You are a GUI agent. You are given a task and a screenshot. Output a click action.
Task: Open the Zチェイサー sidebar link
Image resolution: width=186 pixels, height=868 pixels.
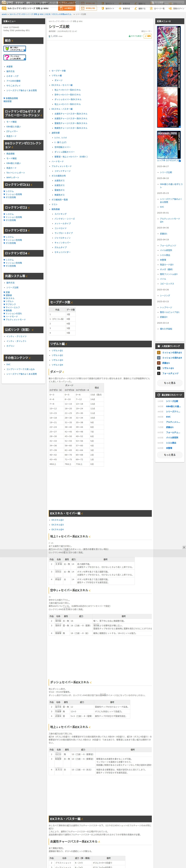click(x=12, y=131)
